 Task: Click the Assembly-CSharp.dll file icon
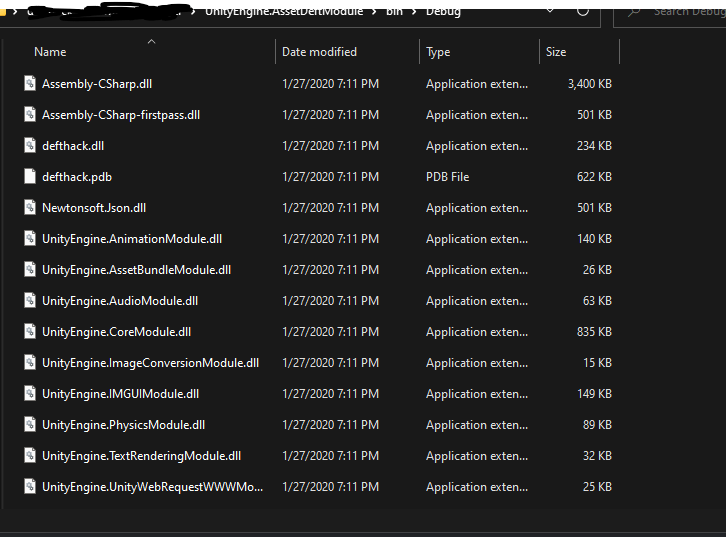(30, 83)
